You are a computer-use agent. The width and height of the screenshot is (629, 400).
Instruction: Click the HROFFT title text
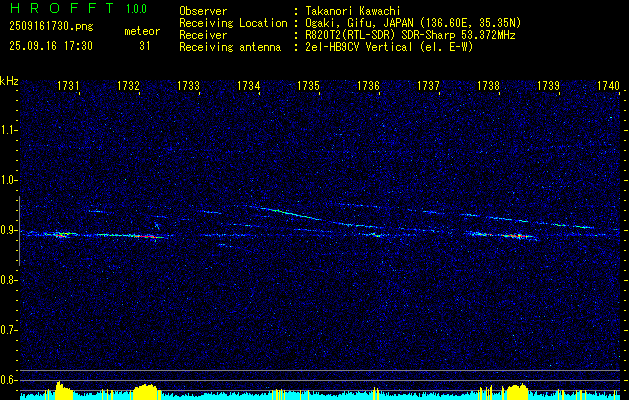point(62,8)
